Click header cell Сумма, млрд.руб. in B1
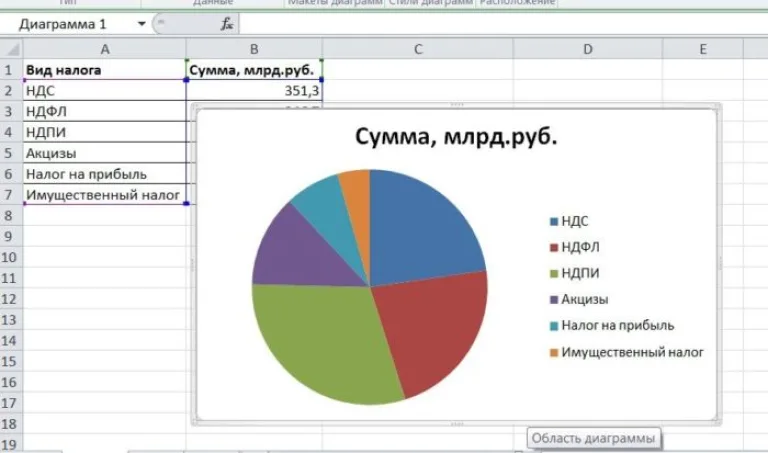 (254, 70)
